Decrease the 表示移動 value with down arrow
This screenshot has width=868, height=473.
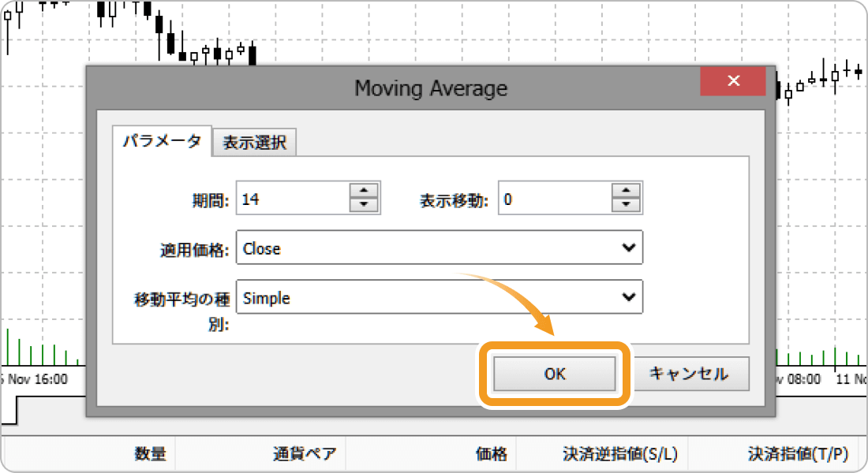(626, 205)
